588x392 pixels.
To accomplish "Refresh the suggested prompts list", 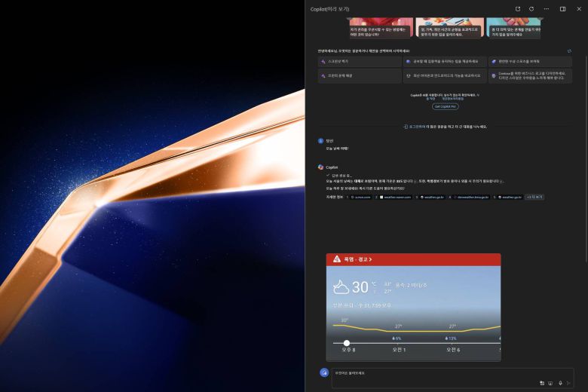I will [x=569, y=51].
